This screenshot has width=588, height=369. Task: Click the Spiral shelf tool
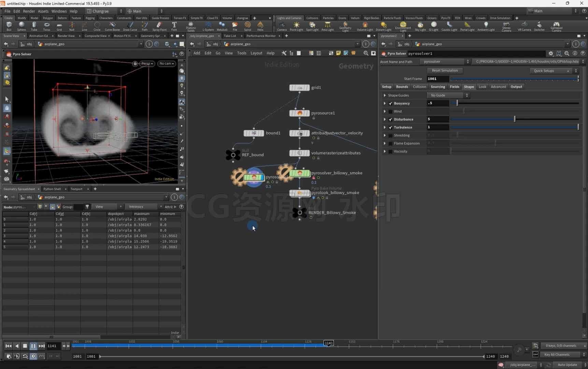(x=247, y=26)
